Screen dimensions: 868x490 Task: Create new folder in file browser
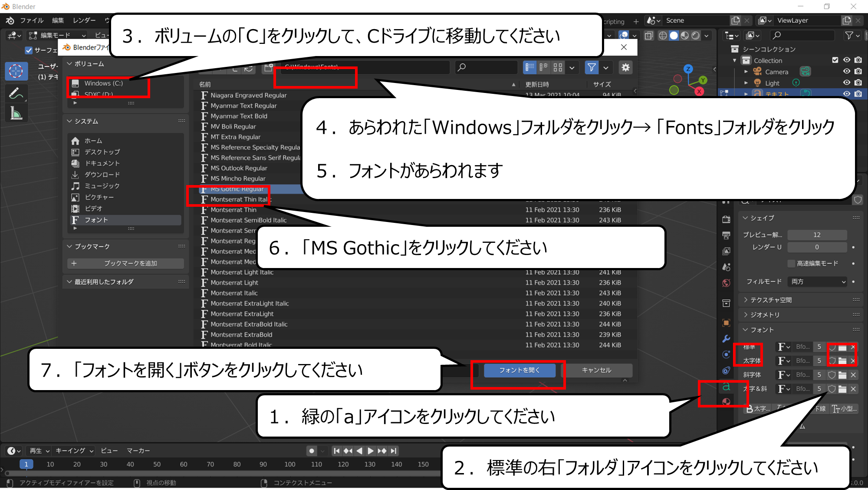[x=269, y=68]
